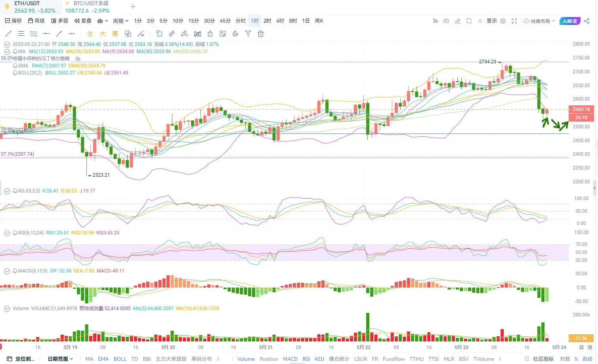Select the 4时 timeframe
Screen dimensions: 598x364
(280, 21)
